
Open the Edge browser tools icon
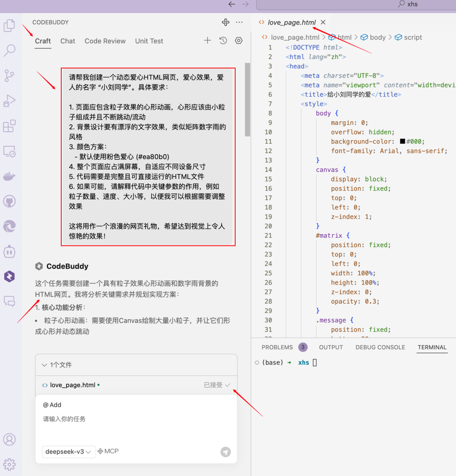(x=9, y=226)
